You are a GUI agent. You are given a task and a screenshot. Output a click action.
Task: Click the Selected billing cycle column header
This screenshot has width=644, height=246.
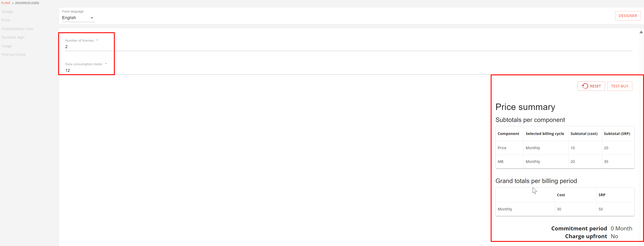pyautogui.click(x=545, y=134)
